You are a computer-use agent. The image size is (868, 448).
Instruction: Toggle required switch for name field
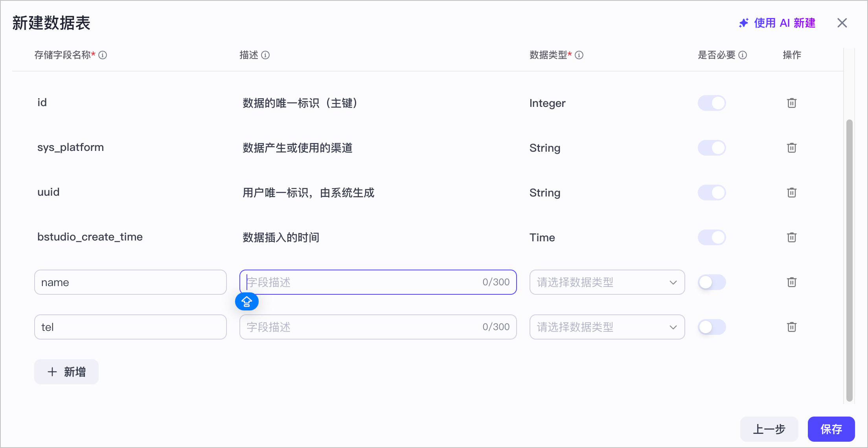[x=712, y=282]
